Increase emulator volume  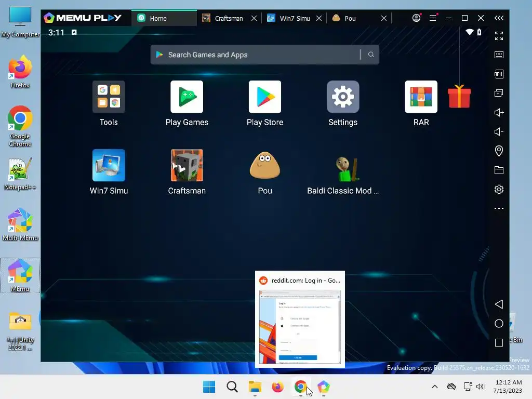pos(499,112)
